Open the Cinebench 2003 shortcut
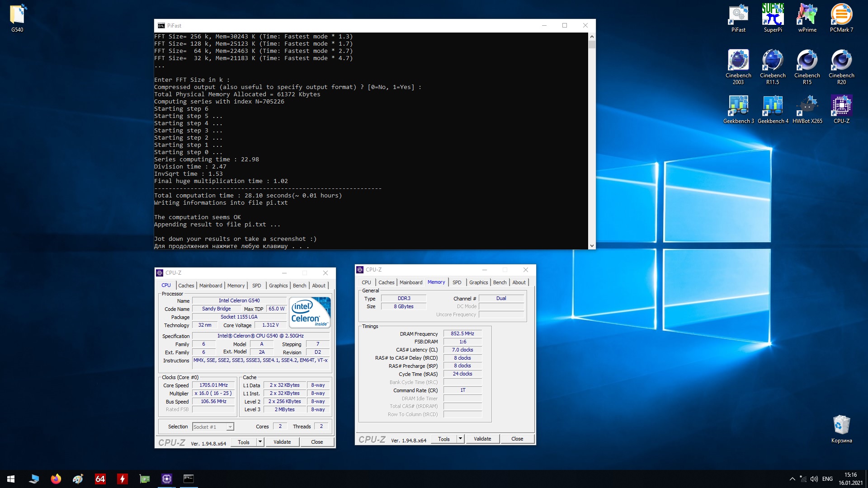This screenshot has height=488, width=868. [x=738, y=67]
